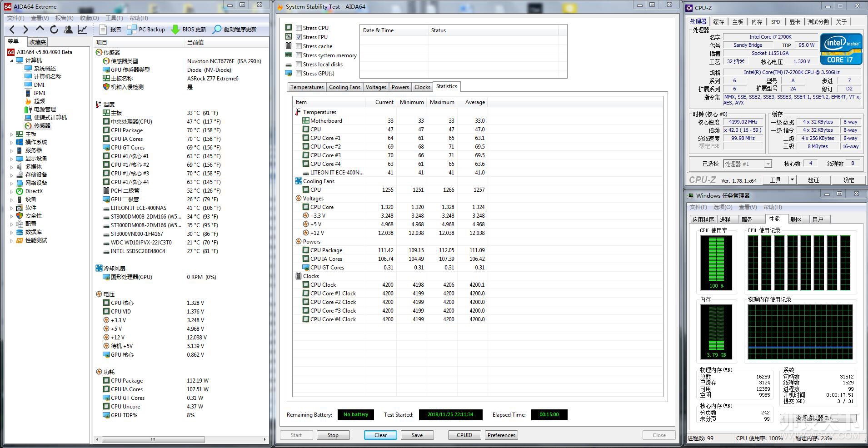Open the 选项(O) menu in Task Manager
Image resolution: width=868 pixels, height=448 pixels.
click(723, 207)
